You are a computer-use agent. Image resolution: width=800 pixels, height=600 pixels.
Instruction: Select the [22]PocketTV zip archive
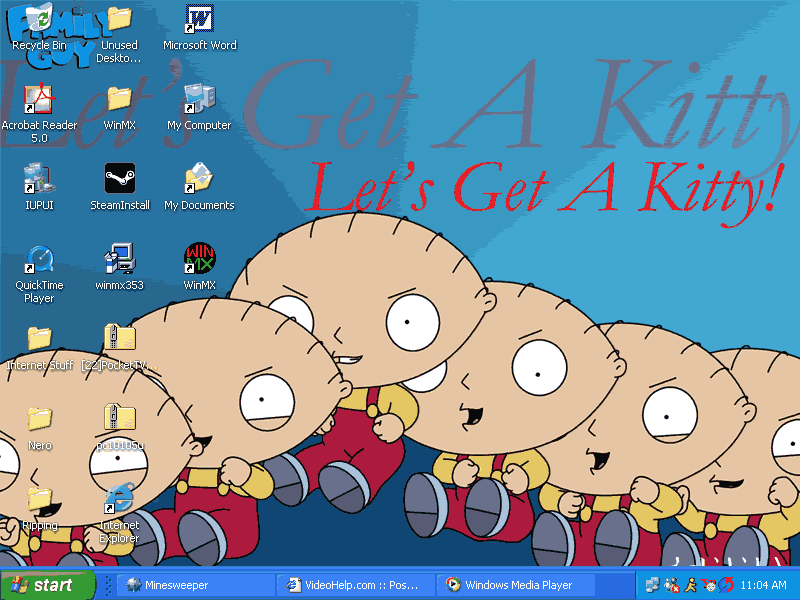(x=120, y=348)
